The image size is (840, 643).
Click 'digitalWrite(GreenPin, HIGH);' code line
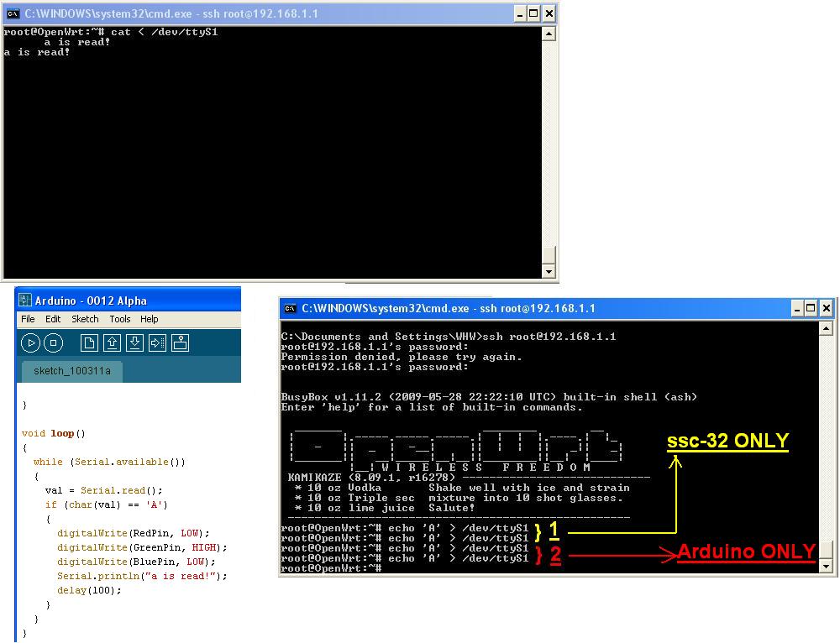tap(143, 547)
